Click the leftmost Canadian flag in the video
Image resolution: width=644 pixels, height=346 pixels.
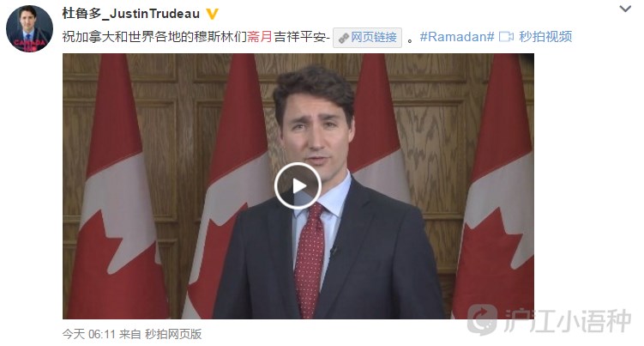117,186
